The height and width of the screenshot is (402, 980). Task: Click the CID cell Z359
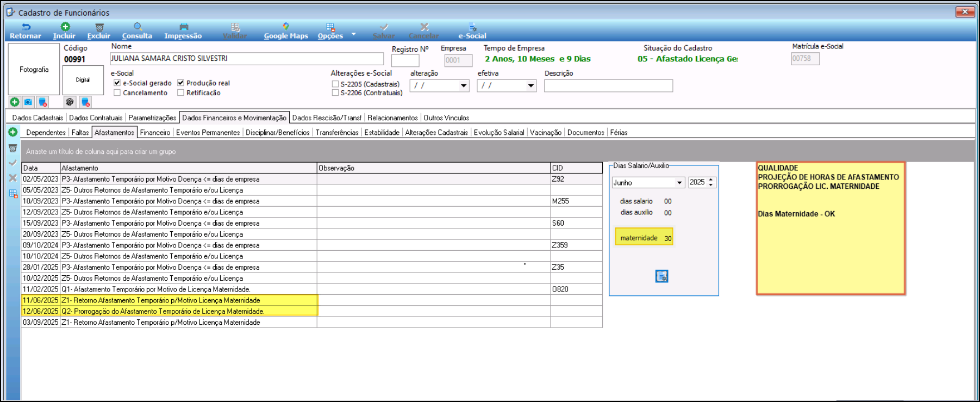click(576, 245)
